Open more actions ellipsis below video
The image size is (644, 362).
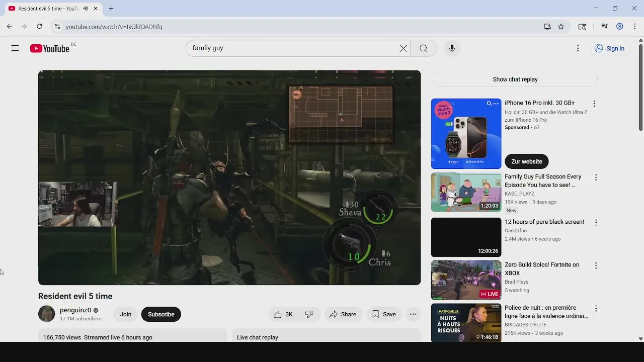coord(413,314)
